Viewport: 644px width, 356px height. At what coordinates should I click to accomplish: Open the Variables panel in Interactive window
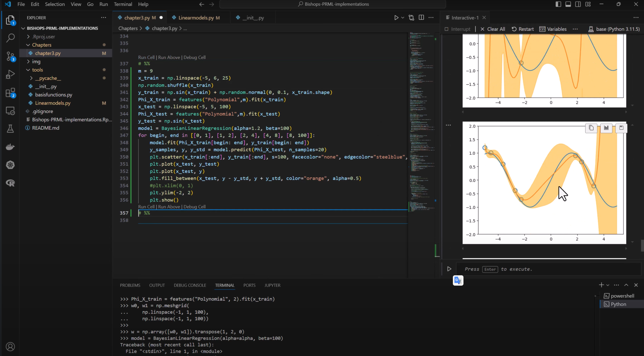[553, 29]
